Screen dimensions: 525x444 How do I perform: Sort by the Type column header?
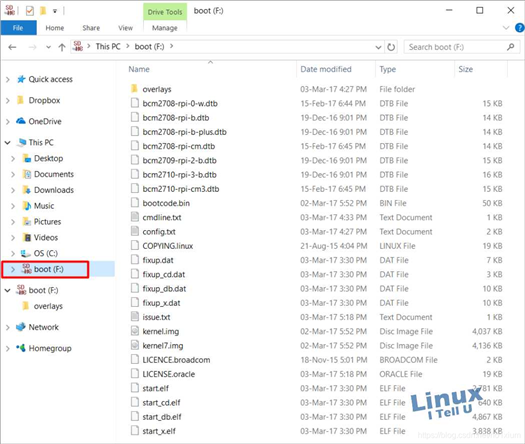[x=387, y=69]
